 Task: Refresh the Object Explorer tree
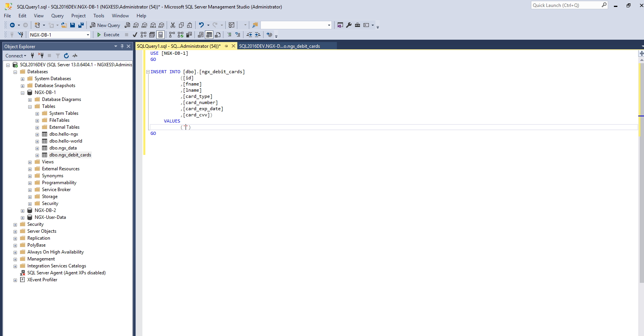(66, 56)
